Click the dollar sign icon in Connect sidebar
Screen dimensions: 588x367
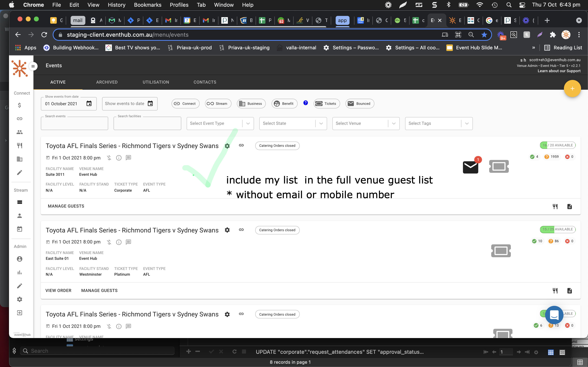[19, 105]
